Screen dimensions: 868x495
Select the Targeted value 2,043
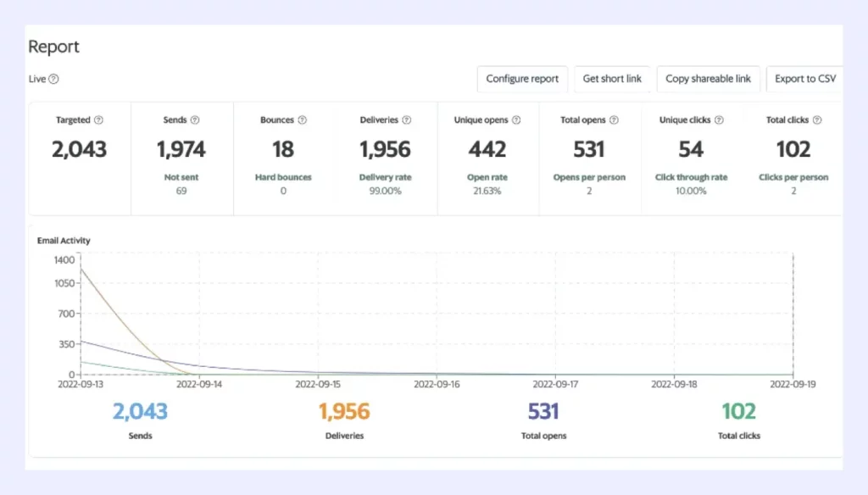click(x=79, y=149)
